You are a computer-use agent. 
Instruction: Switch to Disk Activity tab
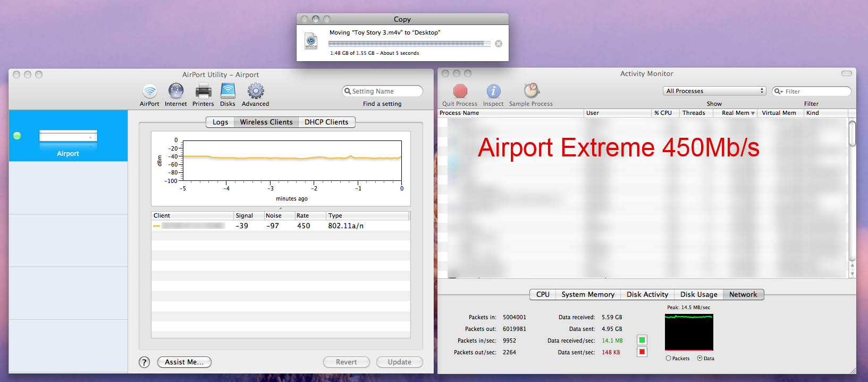click(647, 294)
